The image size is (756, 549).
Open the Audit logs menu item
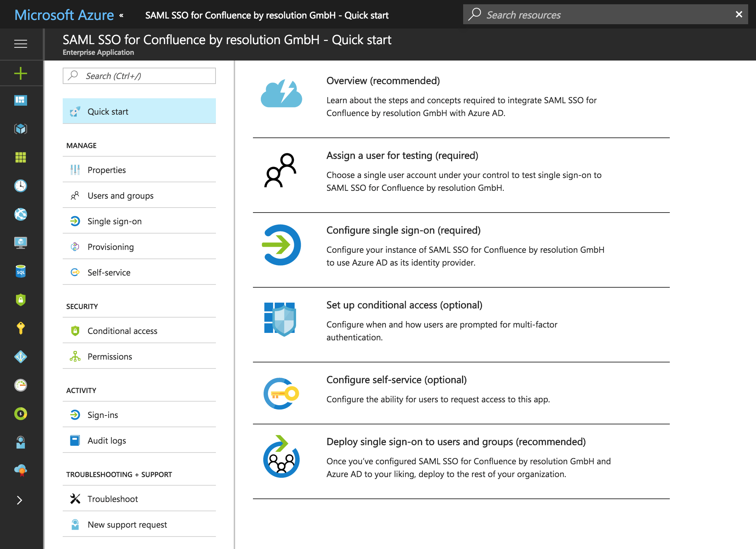[x=139, y=440]
